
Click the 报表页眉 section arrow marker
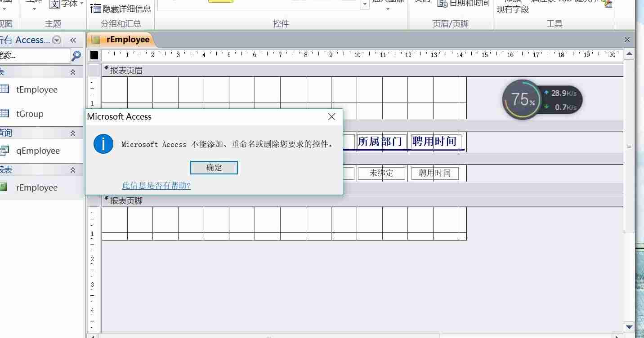(x=106, y=69)
